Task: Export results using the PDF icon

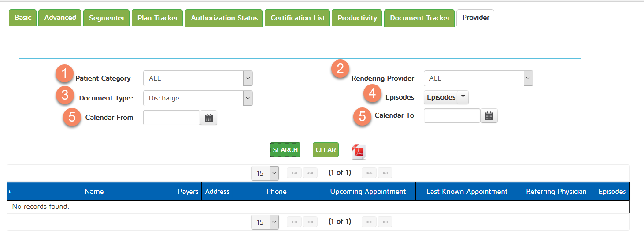Action: coord(359,152)
